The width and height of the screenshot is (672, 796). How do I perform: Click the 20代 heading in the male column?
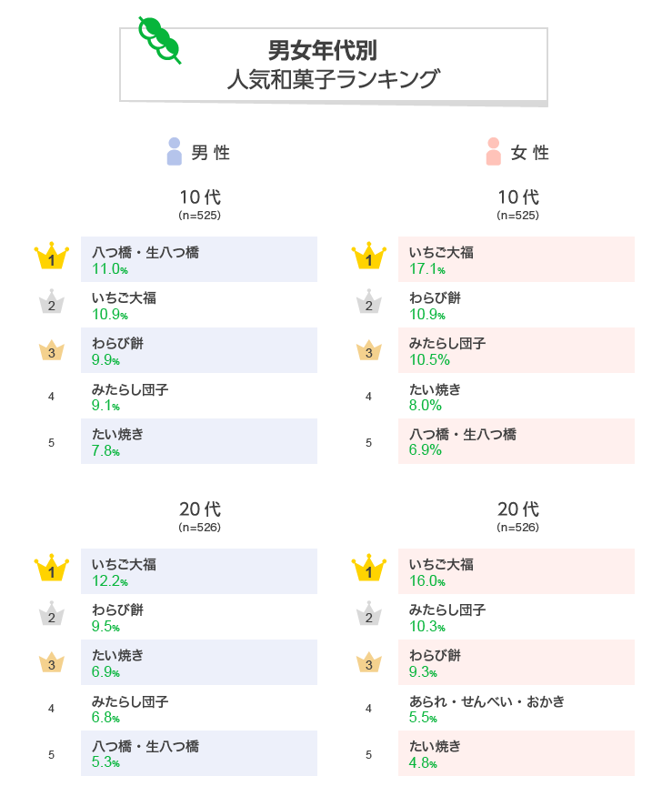click(x=200, y=509)
